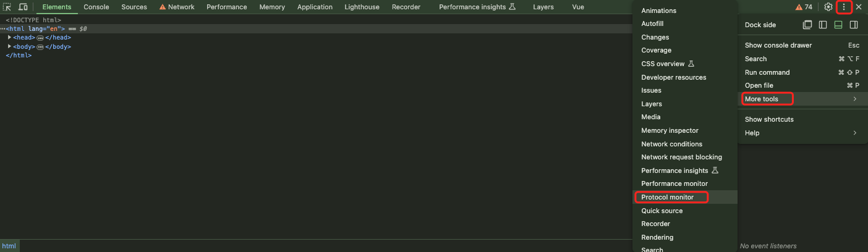Click the 74 warnings counter

[804, 7]
